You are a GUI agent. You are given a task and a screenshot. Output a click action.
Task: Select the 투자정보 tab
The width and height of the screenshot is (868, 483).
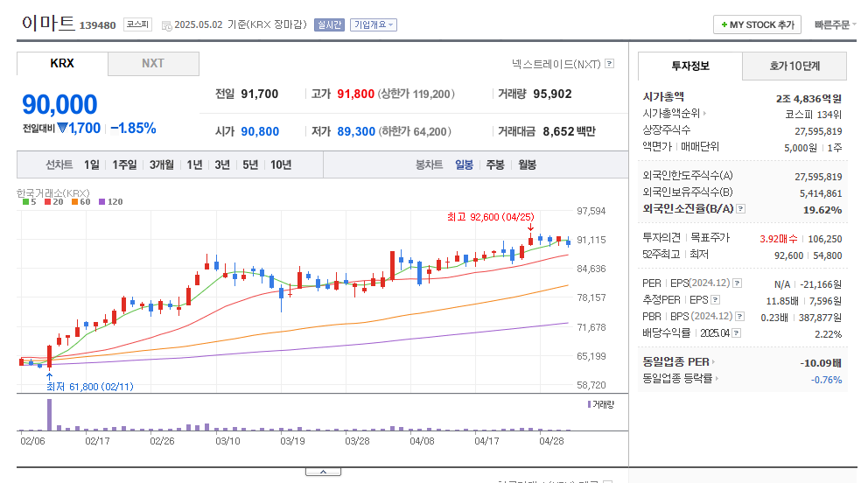click(690, 66)
